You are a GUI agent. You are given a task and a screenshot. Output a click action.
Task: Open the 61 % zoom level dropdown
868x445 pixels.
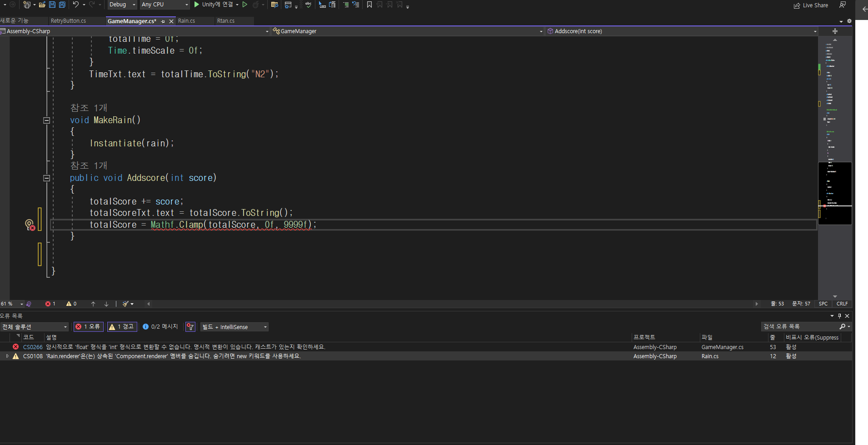[x=12, y=304]
